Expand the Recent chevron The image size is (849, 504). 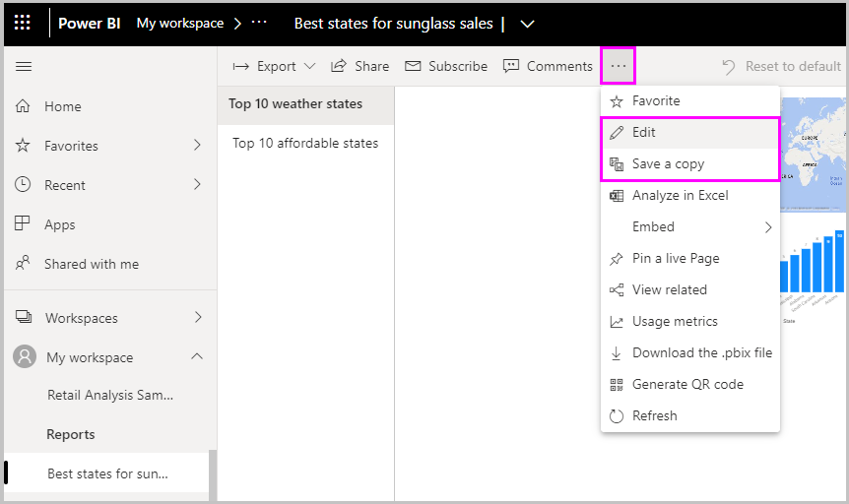[198, 185]
